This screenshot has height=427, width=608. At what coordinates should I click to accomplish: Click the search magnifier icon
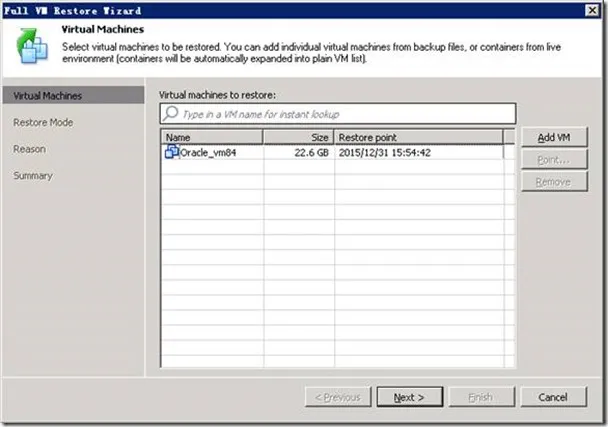[170, 114]
